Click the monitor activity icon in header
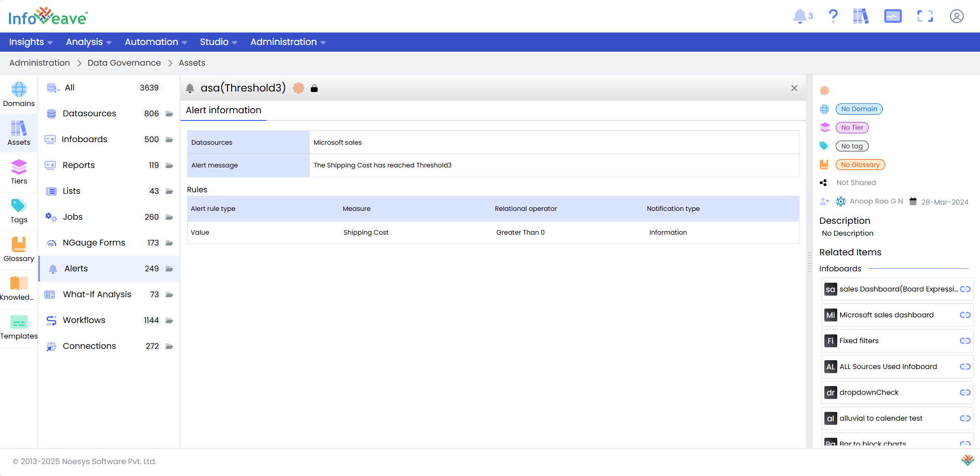The height and width of the screenshot is (476, 980). pyautogui.click(x=893, y=17)
